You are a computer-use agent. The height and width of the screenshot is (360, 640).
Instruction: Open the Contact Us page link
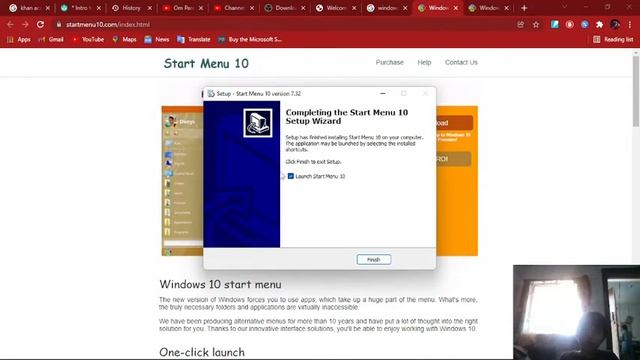click(x=461, y=62)
